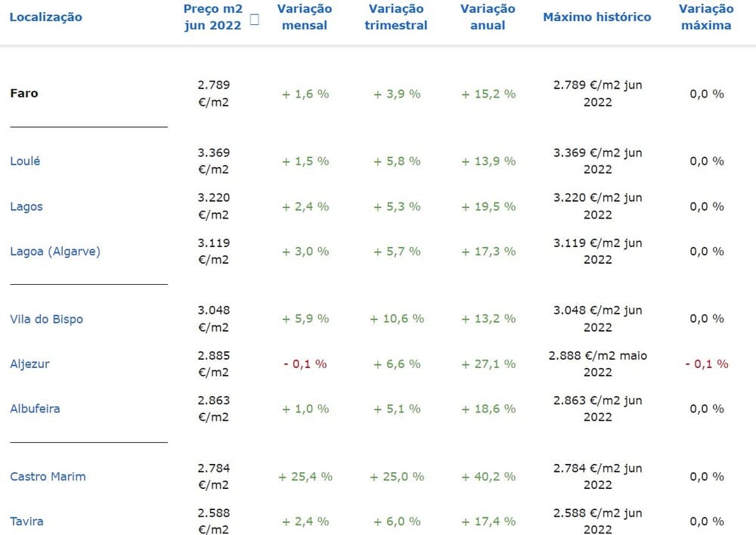Sort by Localização column header
The width and height of the screenshot is (756, 535).
[46, 17]
